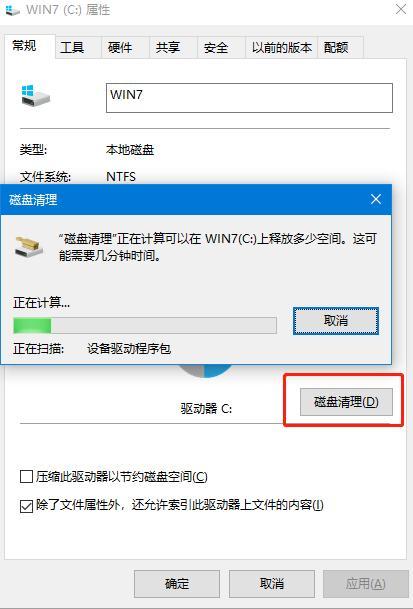The height and width of the screenshot is (609, 413).
Task: Open the 以前的版本 tab
Action: pos(282,48)
